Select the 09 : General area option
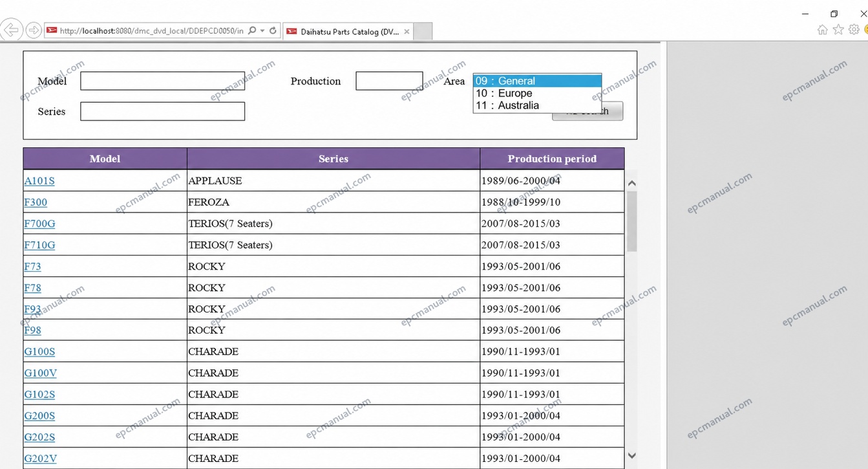Screen dimensions: 868x469 point(537,81)
